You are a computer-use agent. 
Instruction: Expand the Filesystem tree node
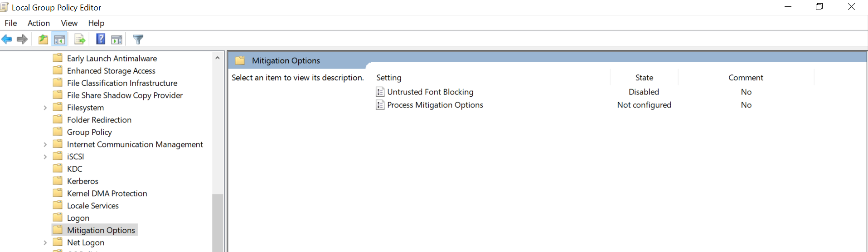[45, 108]
